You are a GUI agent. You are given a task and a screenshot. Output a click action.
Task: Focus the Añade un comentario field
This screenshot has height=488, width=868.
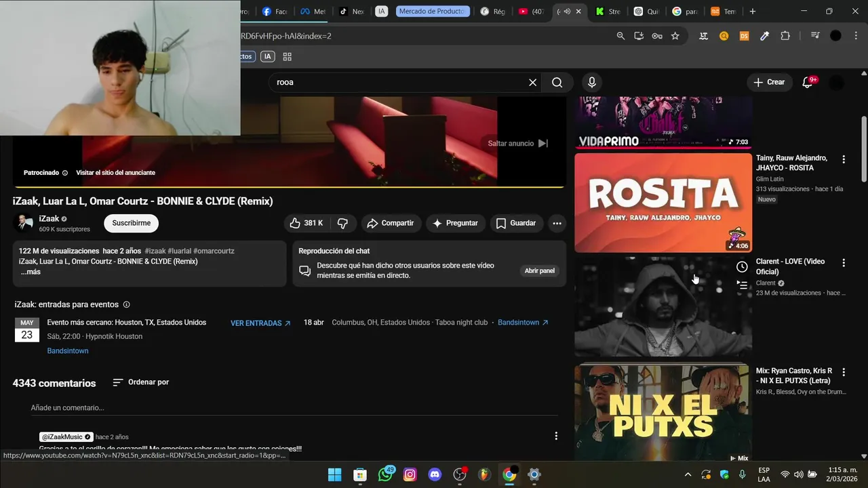294,408
